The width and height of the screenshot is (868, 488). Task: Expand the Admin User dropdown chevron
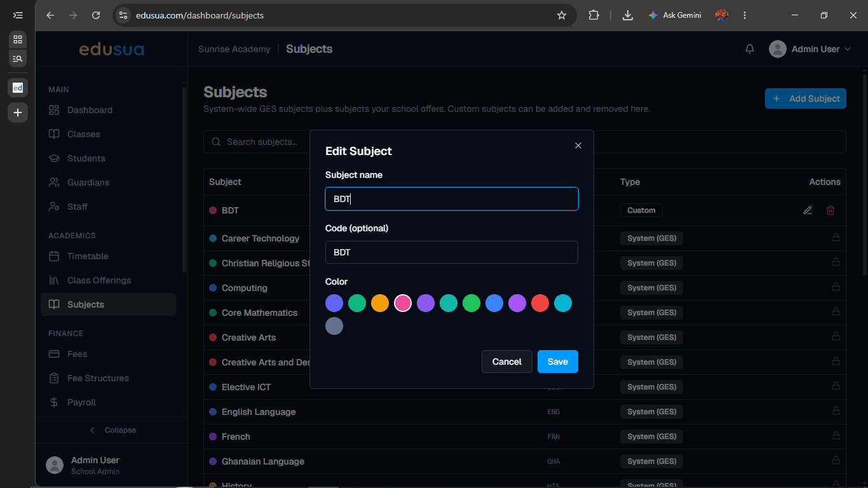tap(848, 49)
